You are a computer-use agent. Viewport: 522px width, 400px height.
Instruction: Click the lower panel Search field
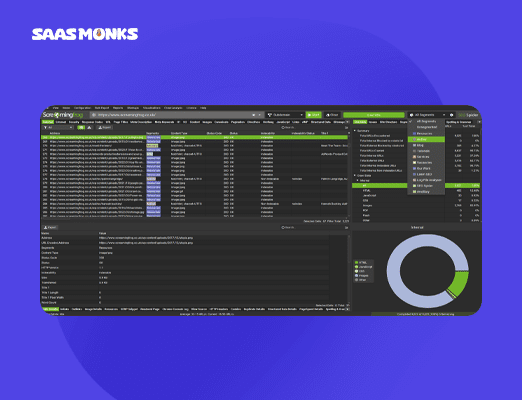coord(312,227)
